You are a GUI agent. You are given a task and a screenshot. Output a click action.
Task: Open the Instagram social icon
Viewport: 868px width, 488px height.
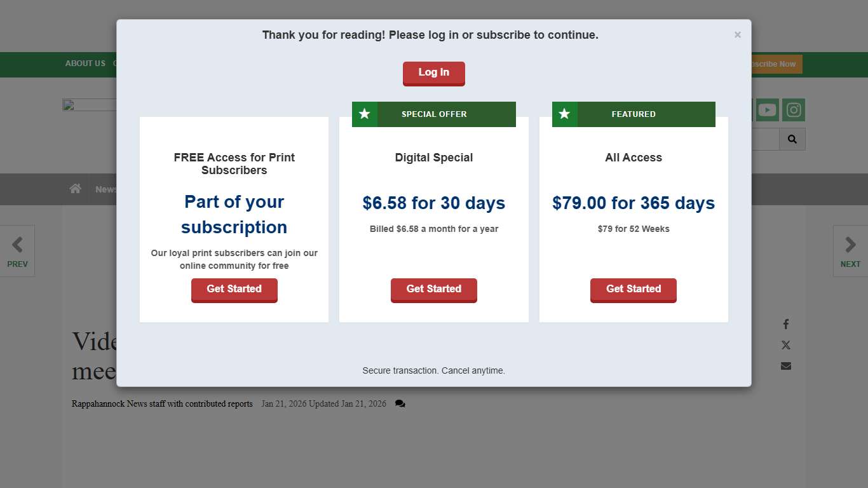point(794,110)
